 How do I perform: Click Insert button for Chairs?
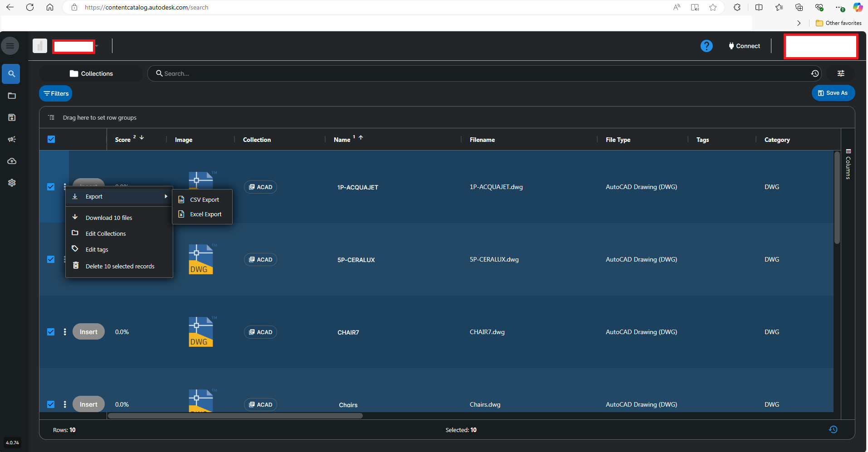pyautogui.click(x=88, y=404)
